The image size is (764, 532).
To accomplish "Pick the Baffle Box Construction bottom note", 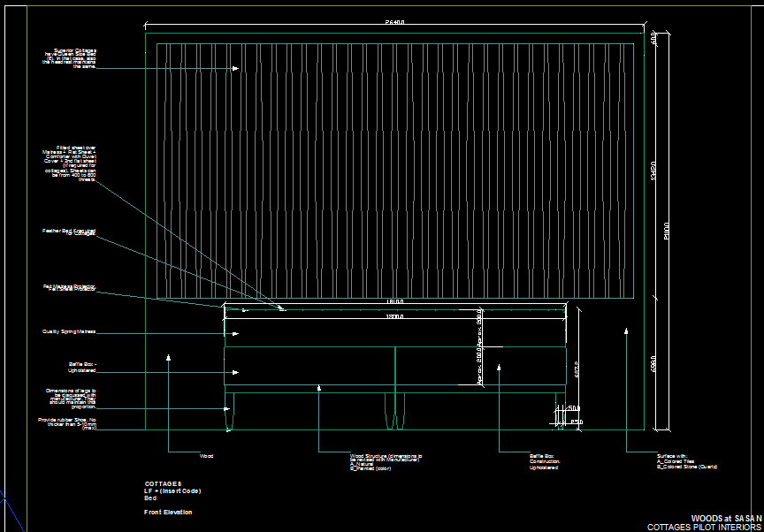I will click(545, 461).
